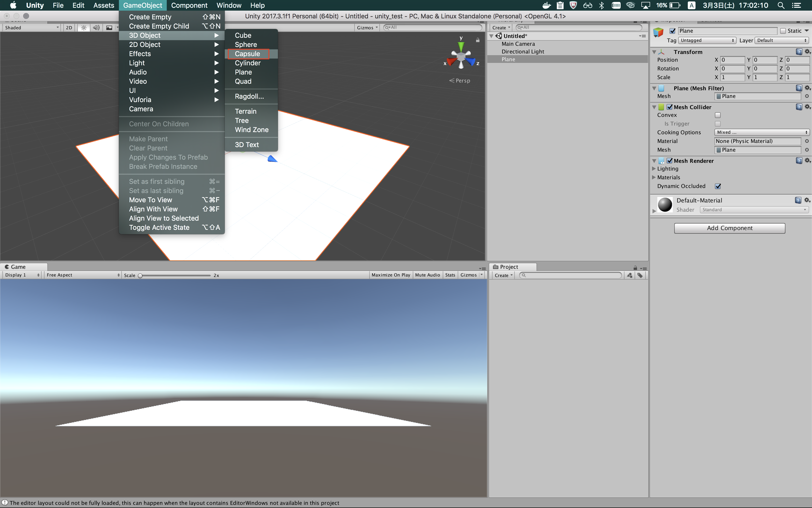Open Transform help book icon

tap(799, 52)
